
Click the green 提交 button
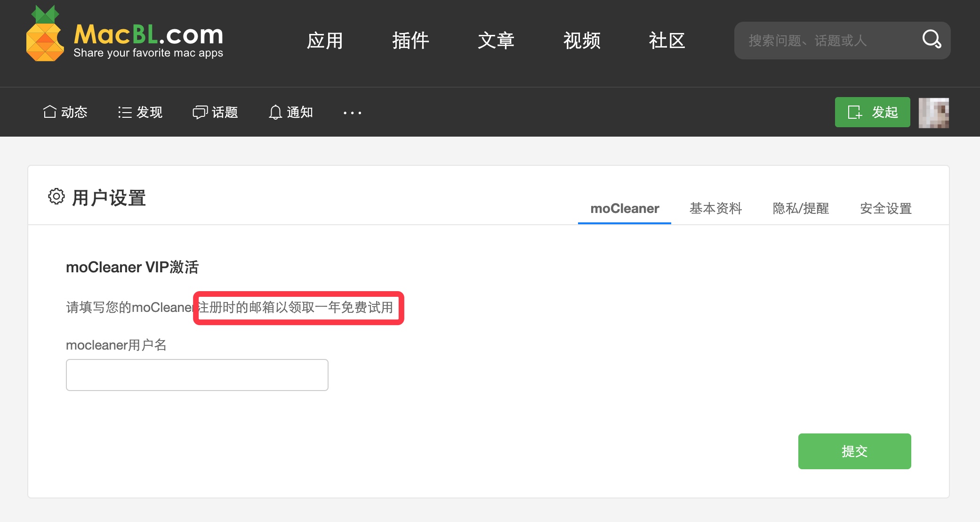pyautogui.click(x=855, y=451)
